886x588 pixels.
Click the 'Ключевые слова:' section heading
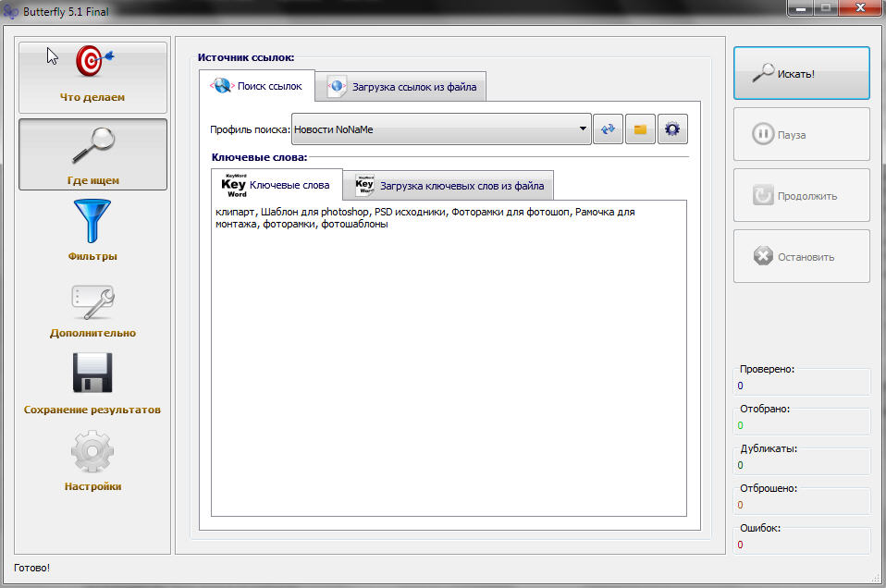pyautogui.click(x=259, y=157)
